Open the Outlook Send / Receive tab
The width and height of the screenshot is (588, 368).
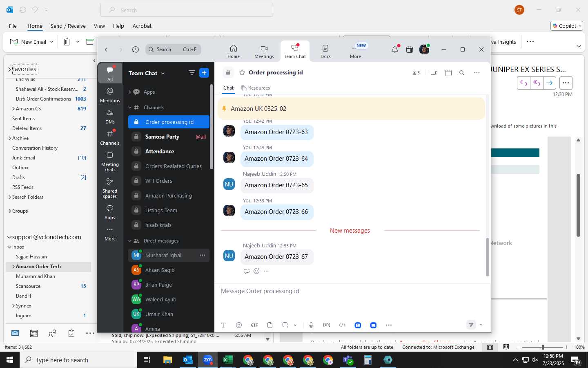pos(68,26)
